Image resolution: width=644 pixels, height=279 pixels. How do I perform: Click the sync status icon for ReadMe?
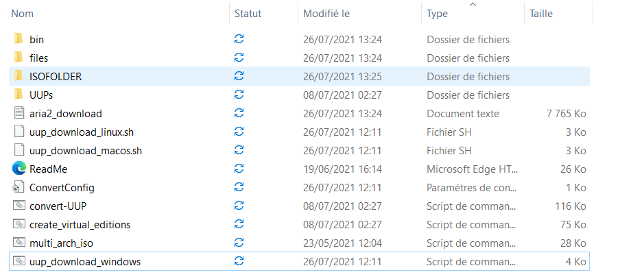tap(239, 169)
